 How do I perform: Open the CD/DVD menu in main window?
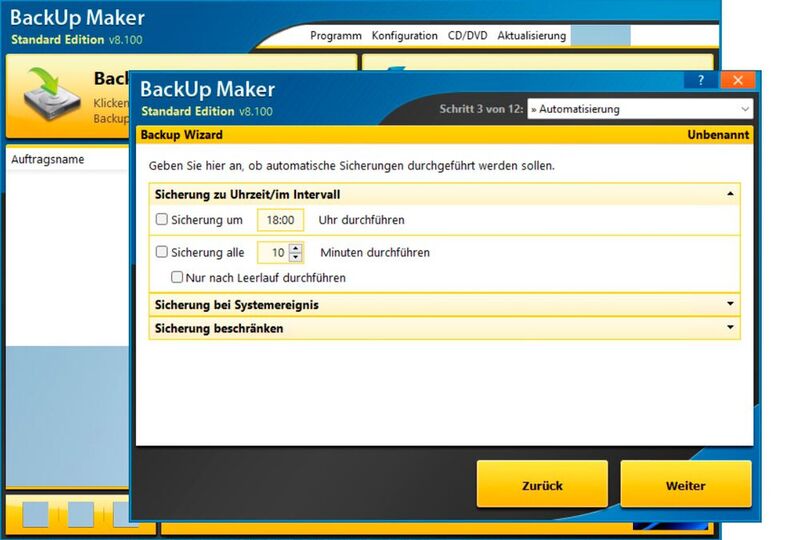pos(467,36)
